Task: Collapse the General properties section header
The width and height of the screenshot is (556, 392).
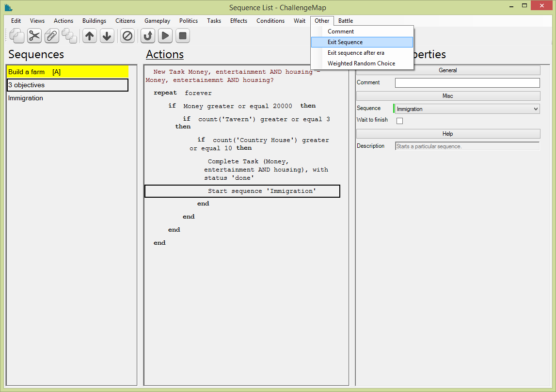Action: tap(448, 70)
